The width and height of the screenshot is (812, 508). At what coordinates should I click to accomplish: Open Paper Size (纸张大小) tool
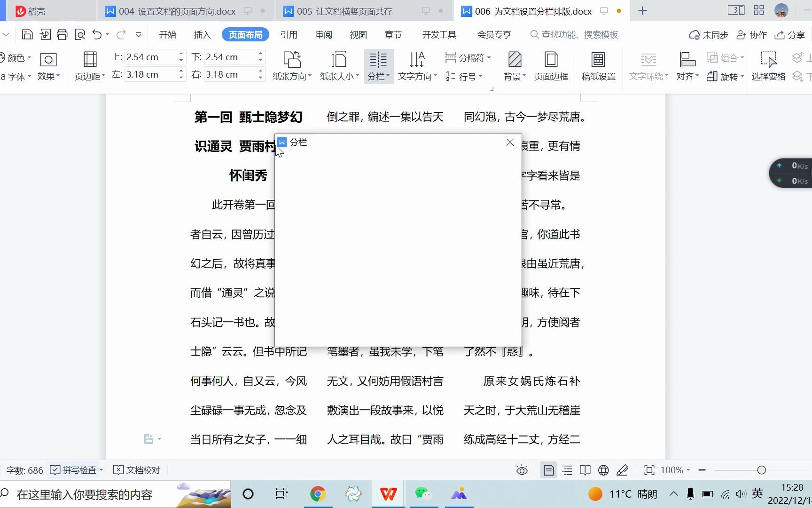339,66
